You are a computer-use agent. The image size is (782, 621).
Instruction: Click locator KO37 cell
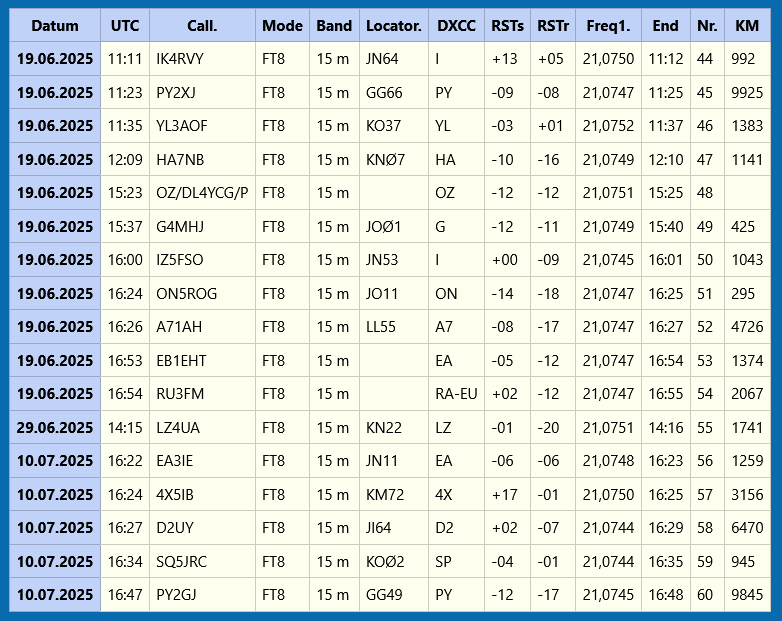tap(393, 126)
